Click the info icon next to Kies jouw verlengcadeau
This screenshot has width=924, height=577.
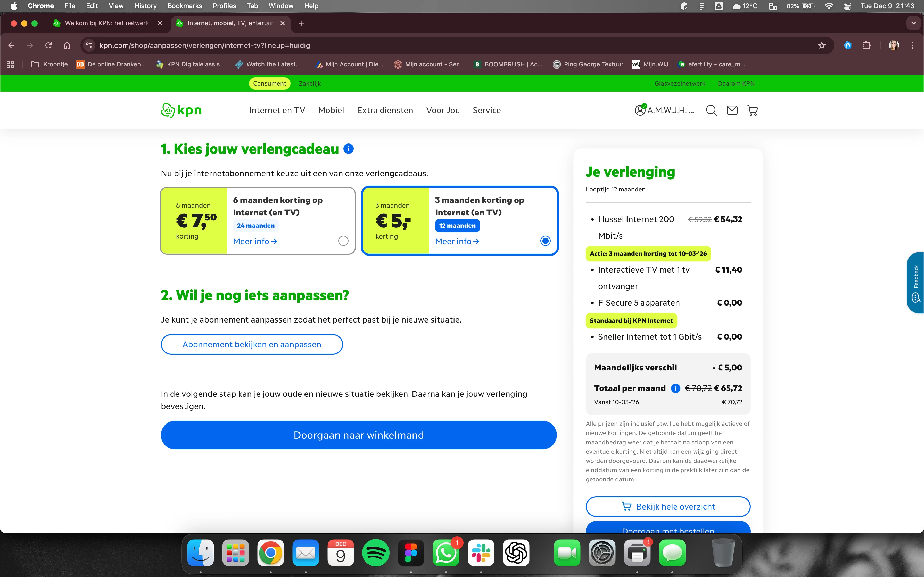[348, 149]
